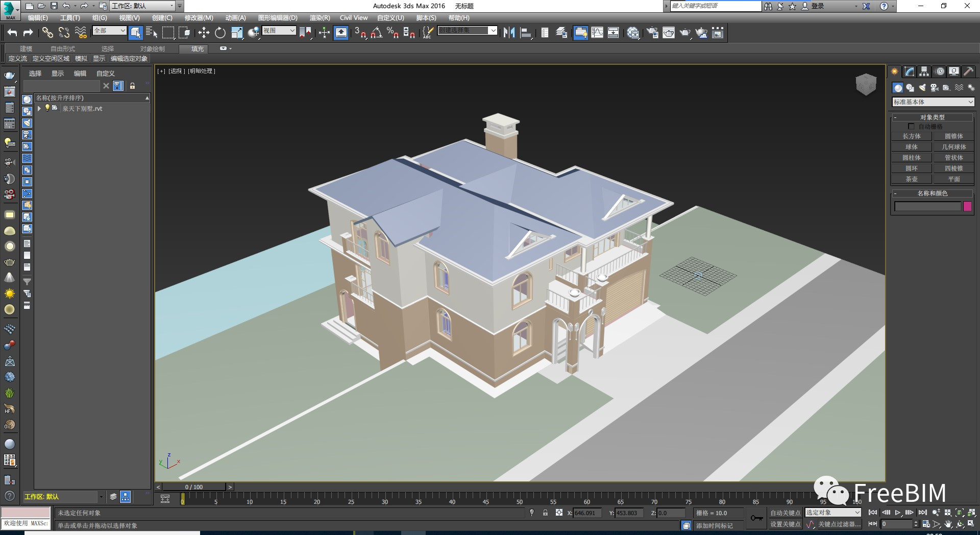Open the Hierarchy panel tab icon
The image size is (980, 535).
tap(924, 72)
